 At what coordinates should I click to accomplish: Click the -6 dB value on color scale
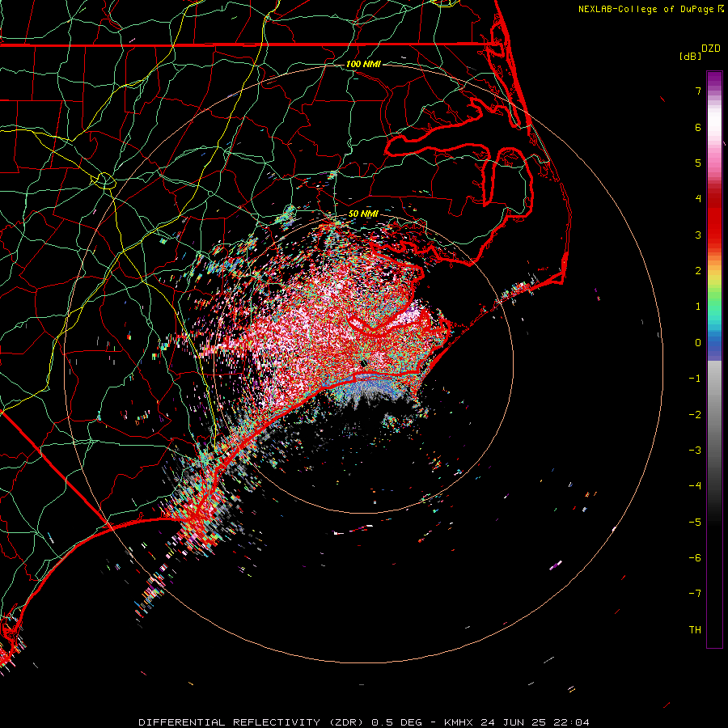pos(695,558)
